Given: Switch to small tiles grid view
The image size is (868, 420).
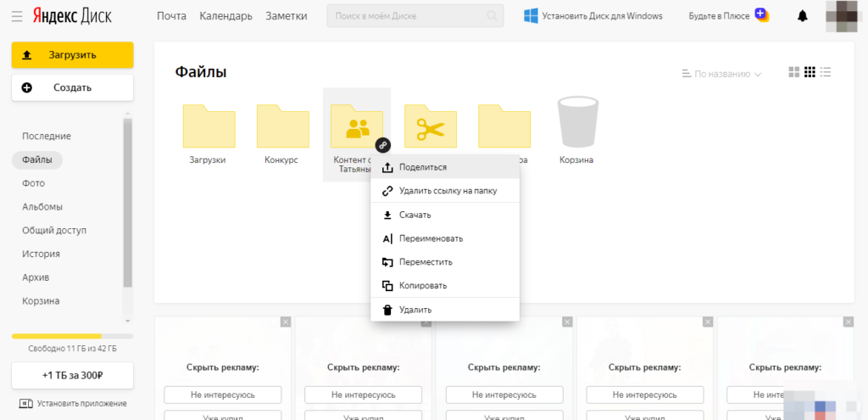Looking at the screenshot, I should [810, 73].
